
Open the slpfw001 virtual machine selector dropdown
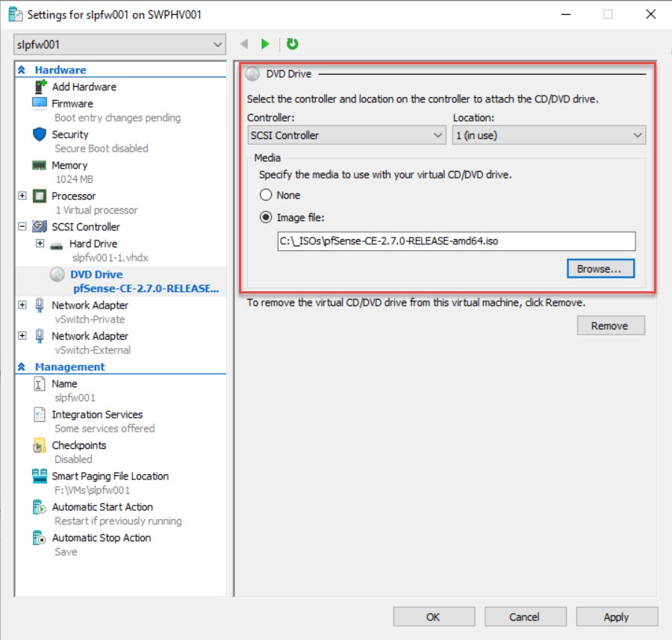(119, 45)
